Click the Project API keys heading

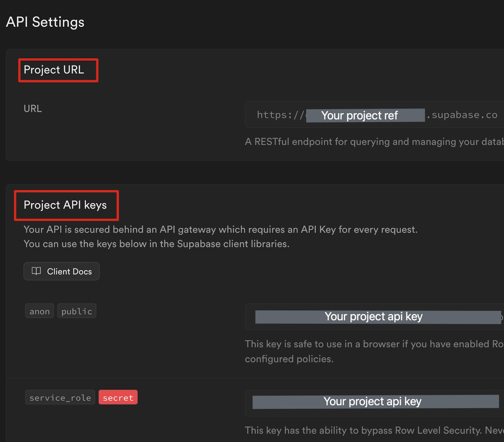pyautogui.click(x=65, y=205)
